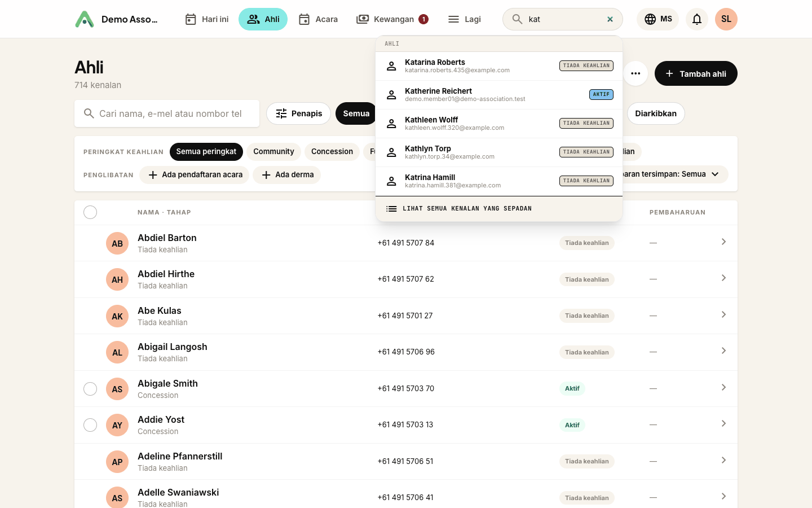Click the Diarkibkan filter button
Image resolution: width=812 pixels, height=508 pixels.
pyautogui.click(x=656, y=113)
